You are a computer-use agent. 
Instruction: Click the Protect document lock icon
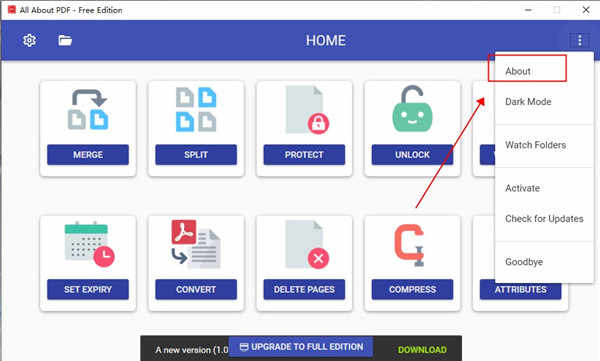[307, 110]
